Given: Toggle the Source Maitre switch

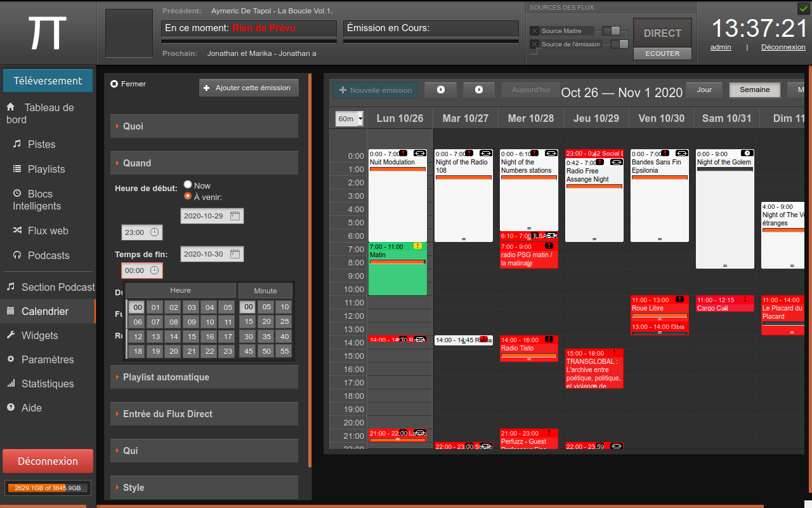Looking at the screenshot, I should pyautogui.click(x=611, y=30).
